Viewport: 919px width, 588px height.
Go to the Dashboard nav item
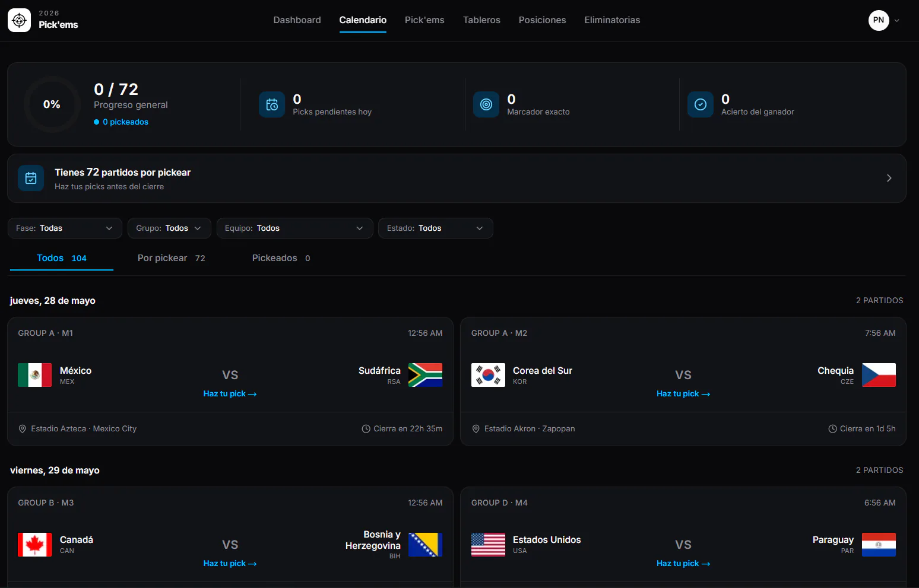pos(297,20)
